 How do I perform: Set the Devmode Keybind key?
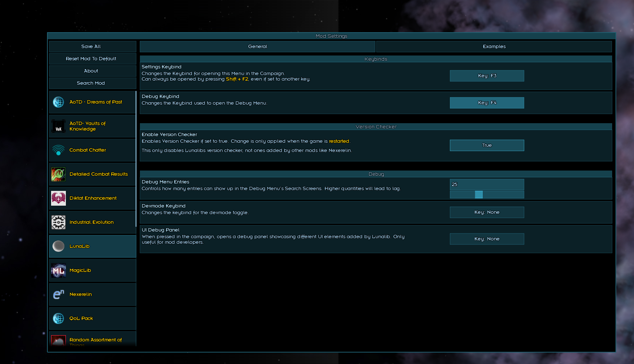click(x=487, y=212)
